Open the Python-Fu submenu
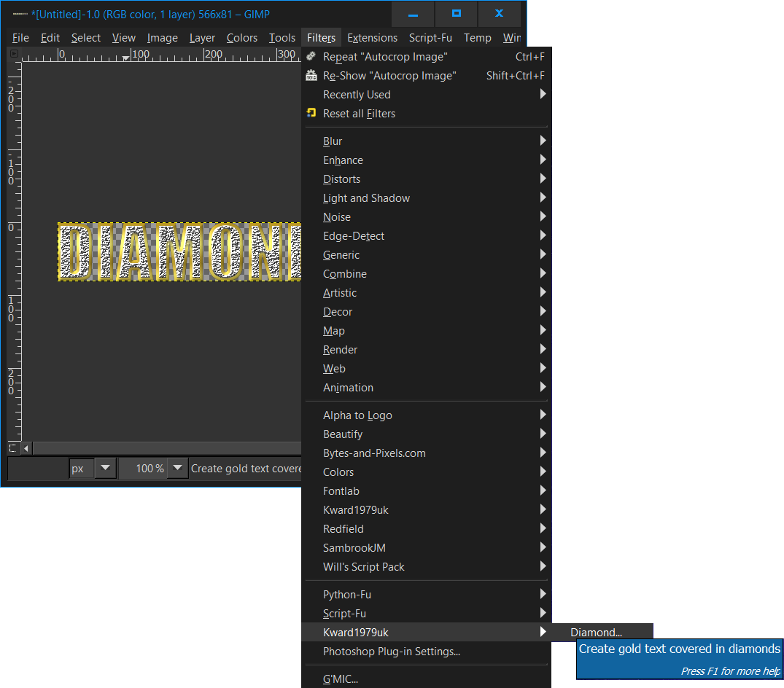The height and width of the screenshot is (688, 784). point(426,595)
